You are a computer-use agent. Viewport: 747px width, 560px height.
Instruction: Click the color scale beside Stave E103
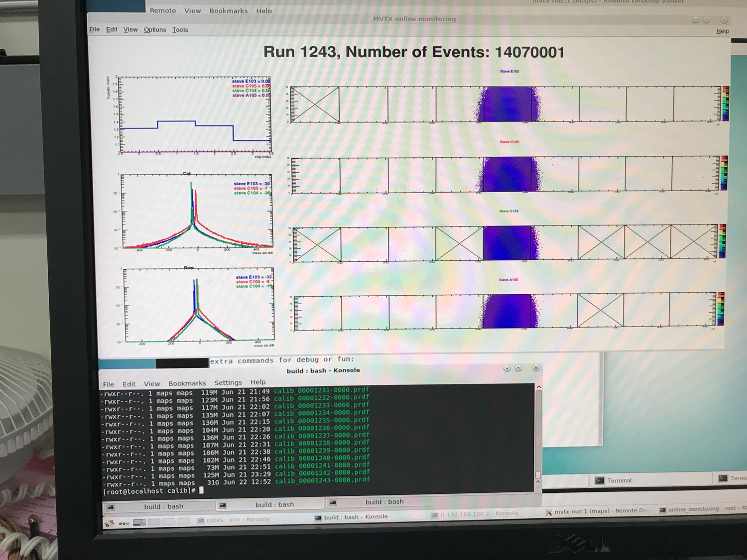[x=726, y=103]
